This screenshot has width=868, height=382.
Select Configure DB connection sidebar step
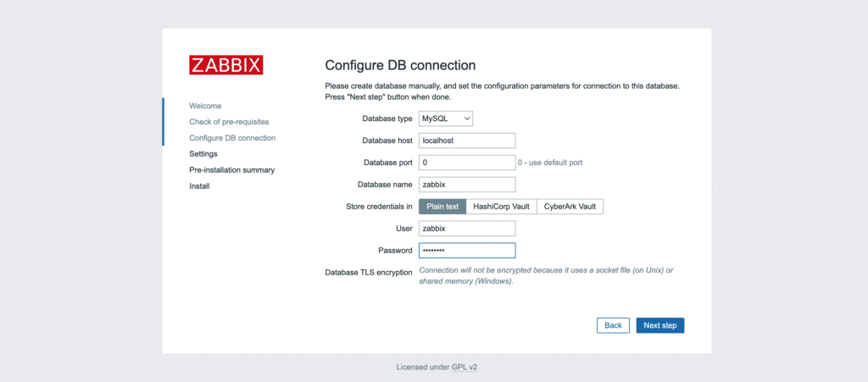tap(232, 138)
